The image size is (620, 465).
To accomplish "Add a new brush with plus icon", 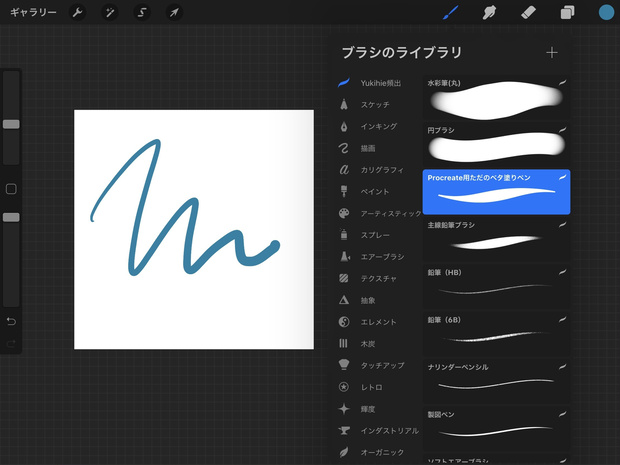I will (x=552, y=53).
